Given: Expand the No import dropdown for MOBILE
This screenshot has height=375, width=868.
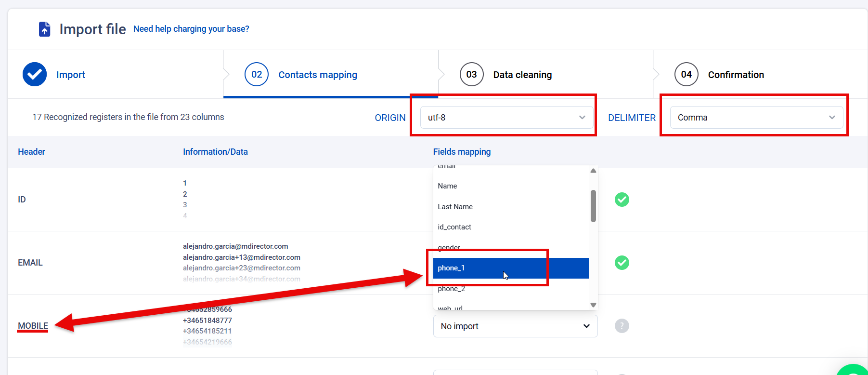Looking at the screenshot, I should pos(515,326).
